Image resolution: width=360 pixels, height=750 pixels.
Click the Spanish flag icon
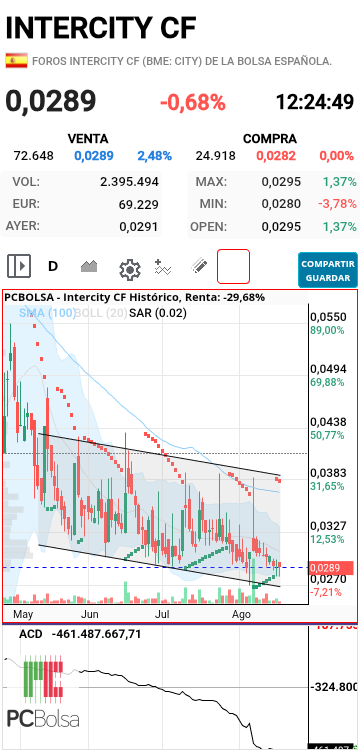point(16,61)
